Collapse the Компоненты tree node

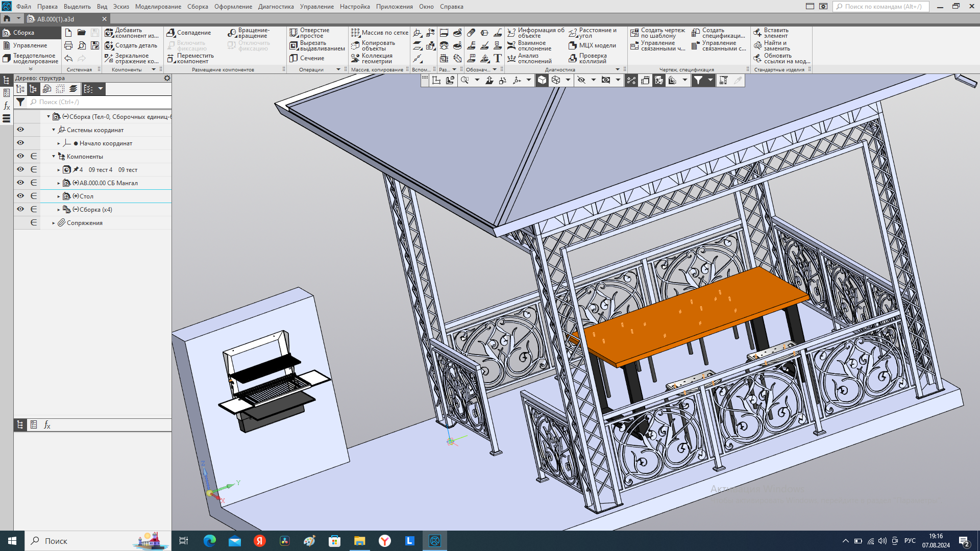point(54,157)
